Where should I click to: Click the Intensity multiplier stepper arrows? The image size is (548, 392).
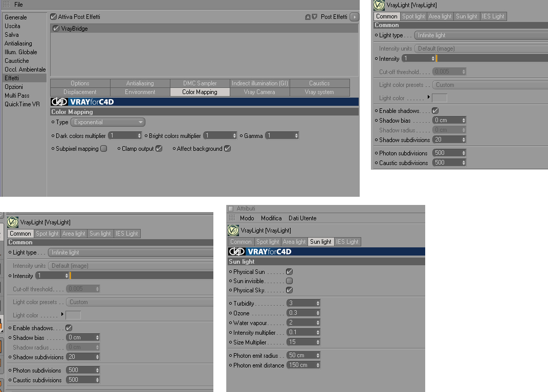318,332
